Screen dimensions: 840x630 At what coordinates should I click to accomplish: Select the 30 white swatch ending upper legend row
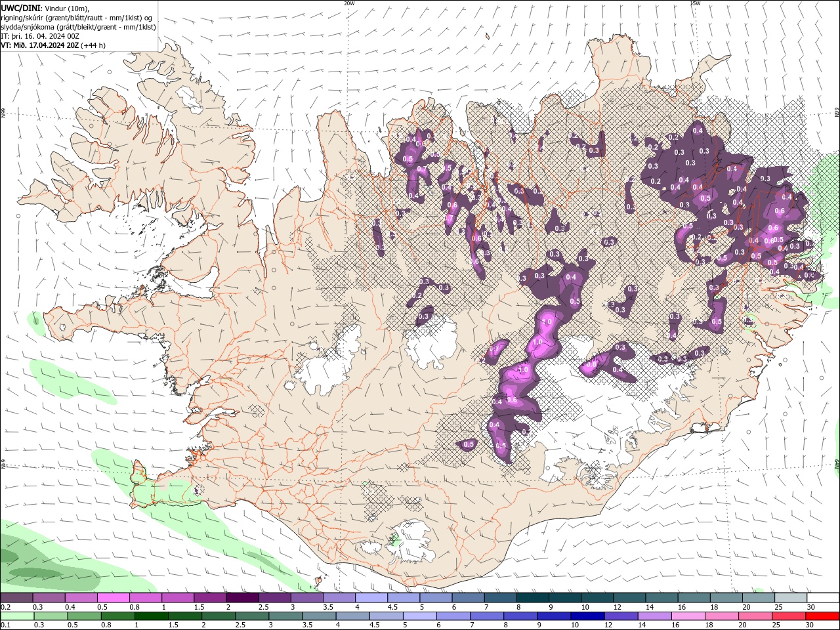(824, 598)
